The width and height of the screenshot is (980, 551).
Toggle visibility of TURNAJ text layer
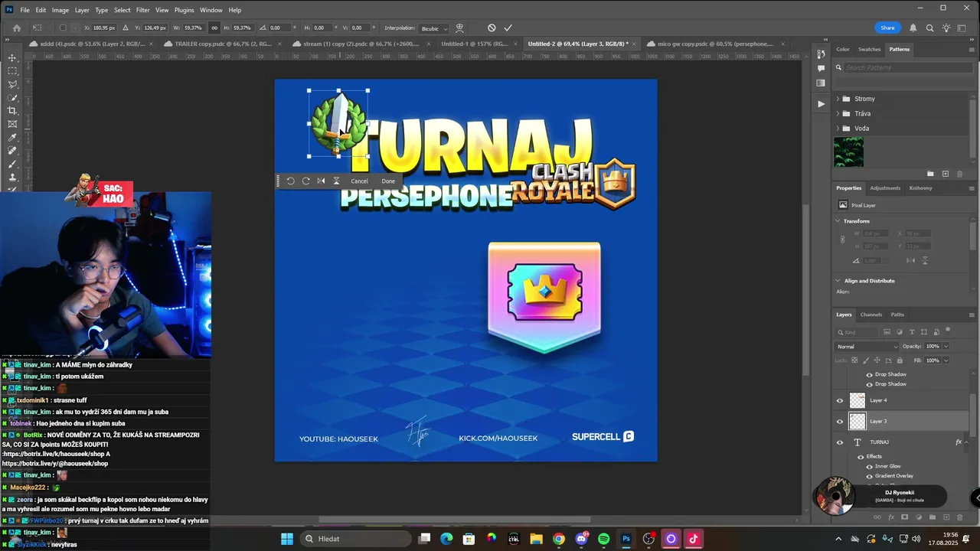839,442
